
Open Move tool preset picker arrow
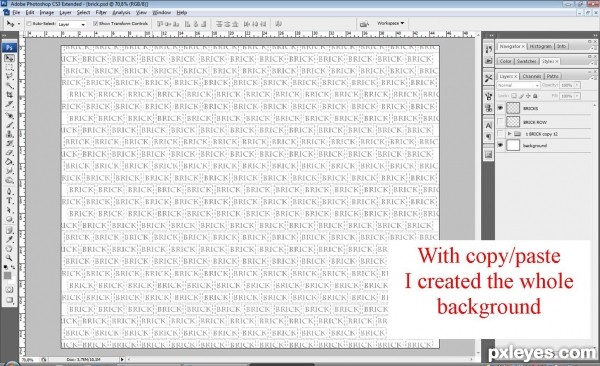[19, 24]
